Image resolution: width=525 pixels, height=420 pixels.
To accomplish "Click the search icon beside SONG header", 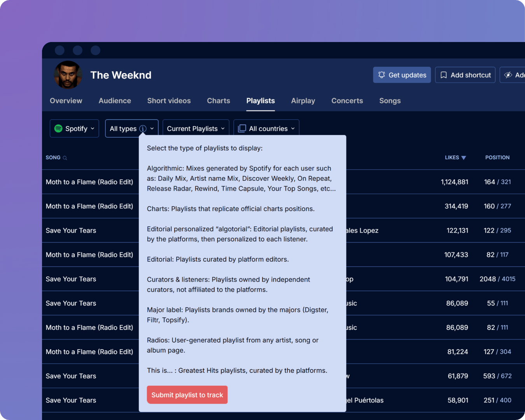I will (65, 158).
